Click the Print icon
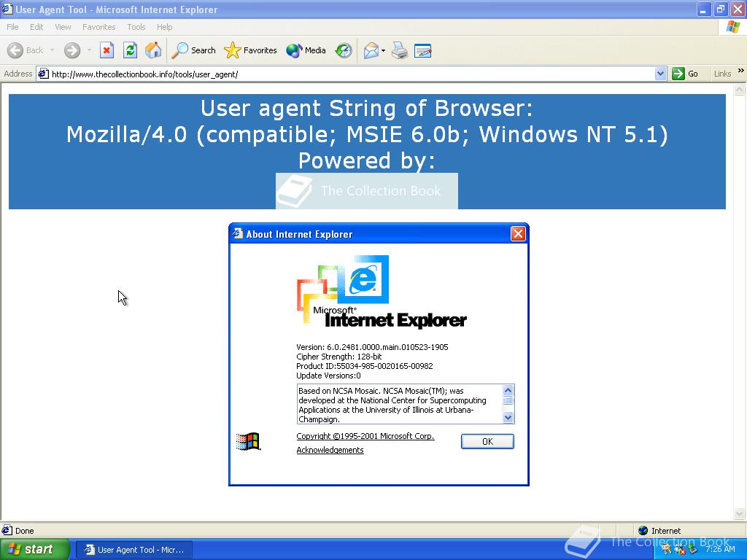747x560 pixels. (400, 50)
